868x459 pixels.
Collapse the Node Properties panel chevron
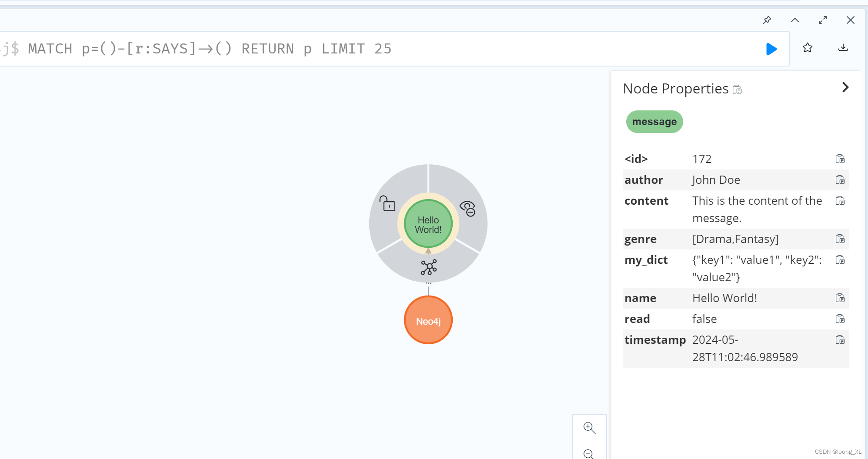click(845, 87)
